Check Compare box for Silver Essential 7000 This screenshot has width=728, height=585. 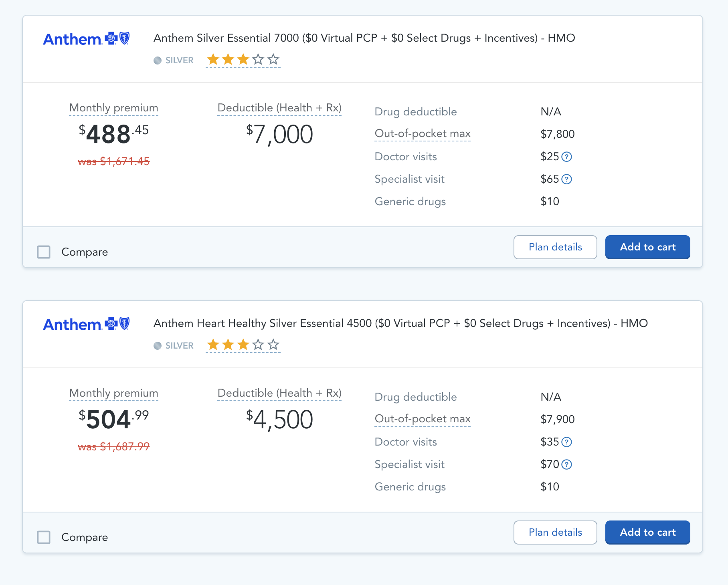coord(44,252)
